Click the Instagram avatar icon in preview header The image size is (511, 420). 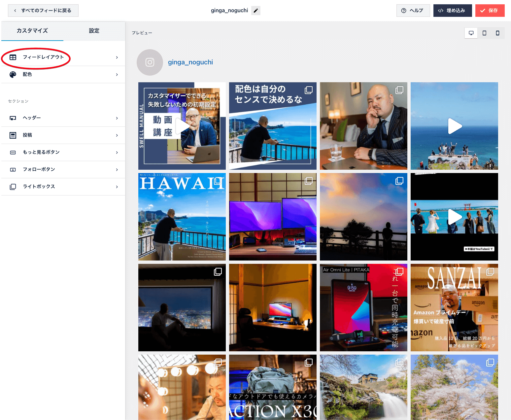pos(150,62)
